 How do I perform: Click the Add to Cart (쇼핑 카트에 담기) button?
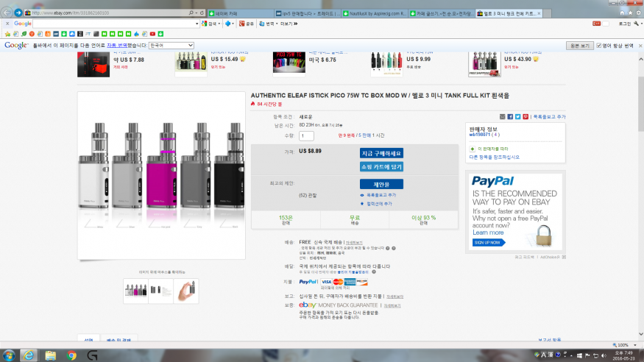[x=381, y=166]
